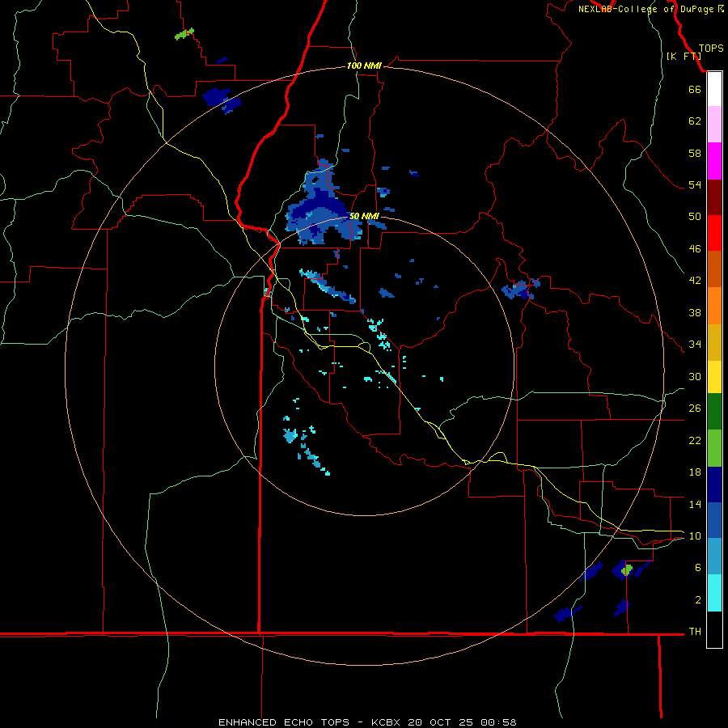Click legend value 66
Screen dimensions: 728x728
click(x=695, y=90)
